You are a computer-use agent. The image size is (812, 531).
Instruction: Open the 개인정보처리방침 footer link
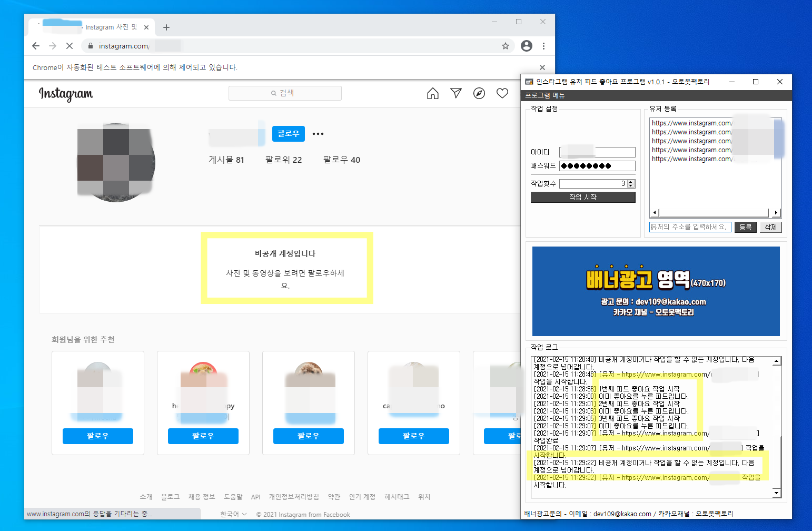point(294,497)
